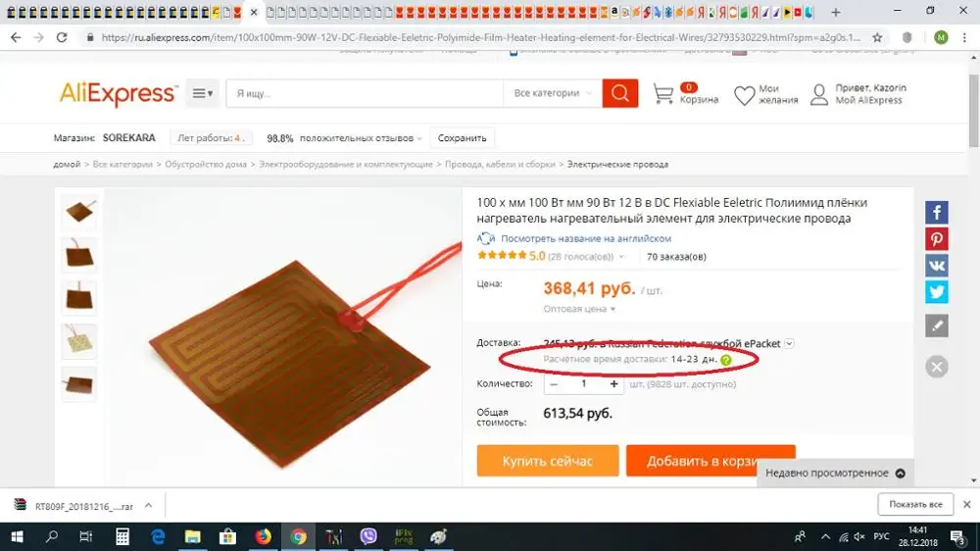Share on Facebook icon
980x551 pixels.
(936, 213)
